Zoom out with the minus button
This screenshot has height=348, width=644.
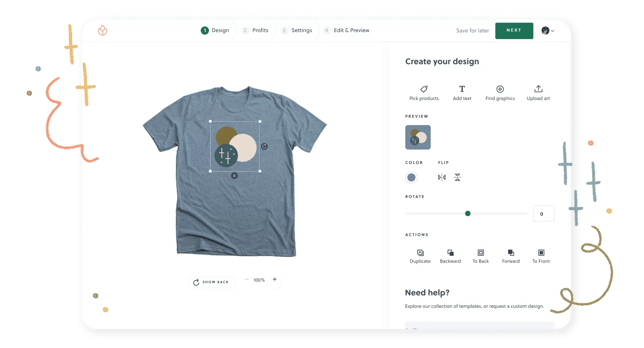(246, 280)
